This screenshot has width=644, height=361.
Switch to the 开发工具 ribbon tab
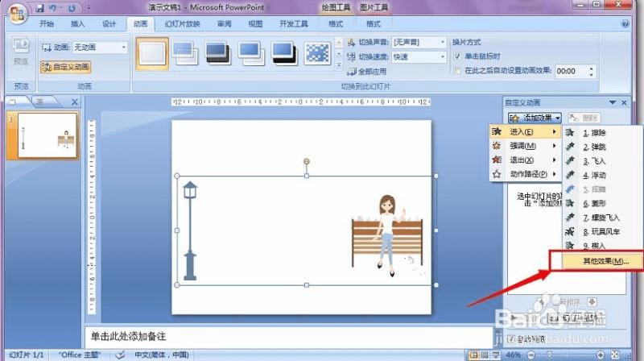(294, 24)
